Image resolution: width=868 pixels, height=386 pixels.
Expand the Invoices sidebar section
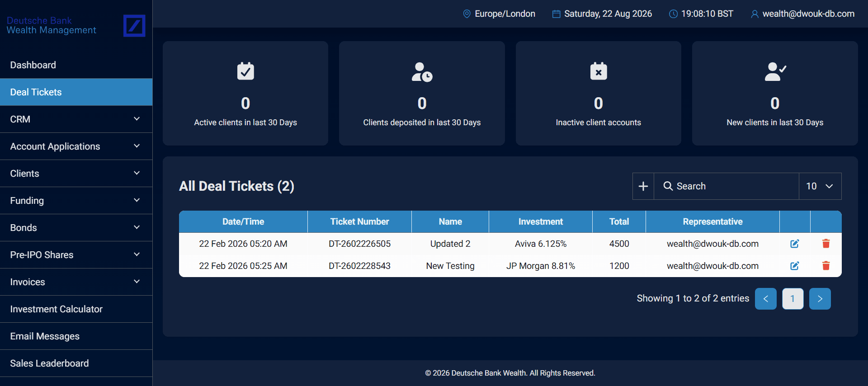(76, 282)
